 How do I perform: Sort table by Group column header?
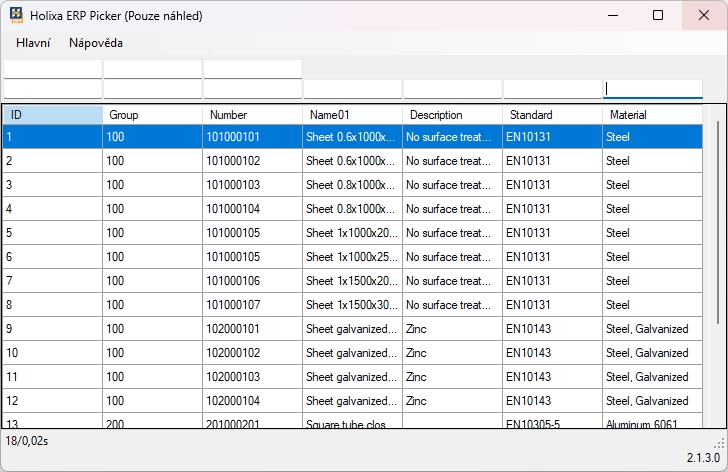coord(152,115)
